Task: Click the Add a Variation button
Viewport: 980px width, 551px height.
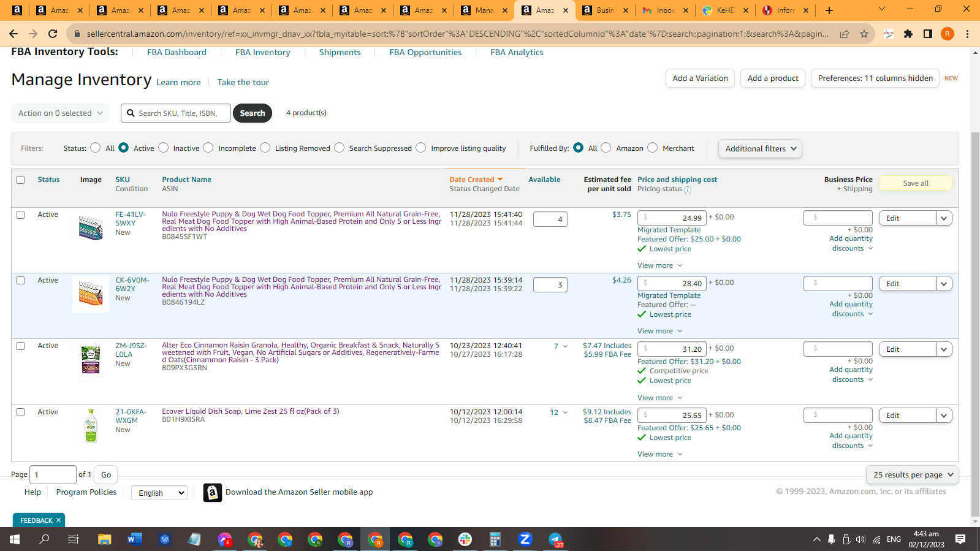Action: pos(700,78)
